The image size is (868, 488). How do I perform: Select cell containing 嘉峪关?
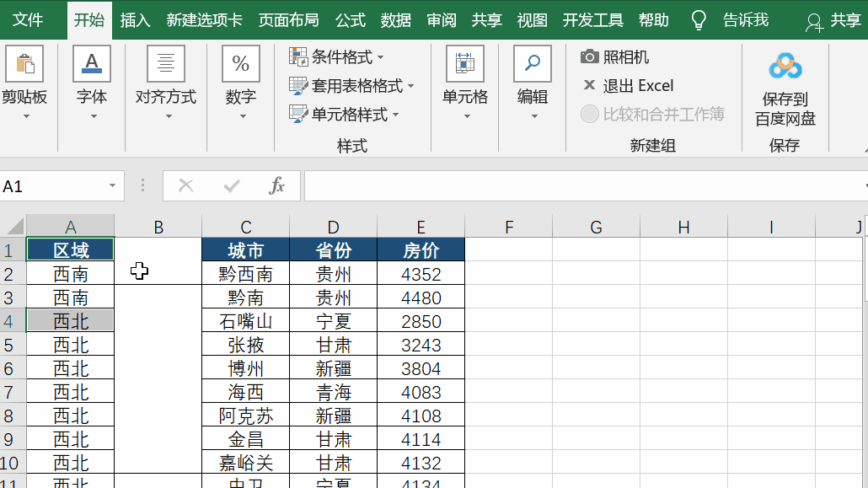(246, 463)
